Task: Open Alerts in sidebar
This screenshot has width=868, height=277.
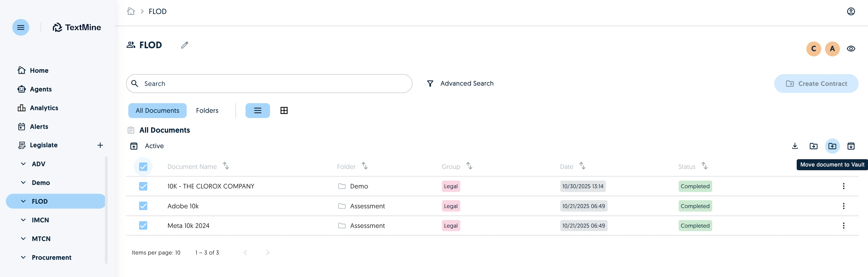Action: tap(33, 127)
